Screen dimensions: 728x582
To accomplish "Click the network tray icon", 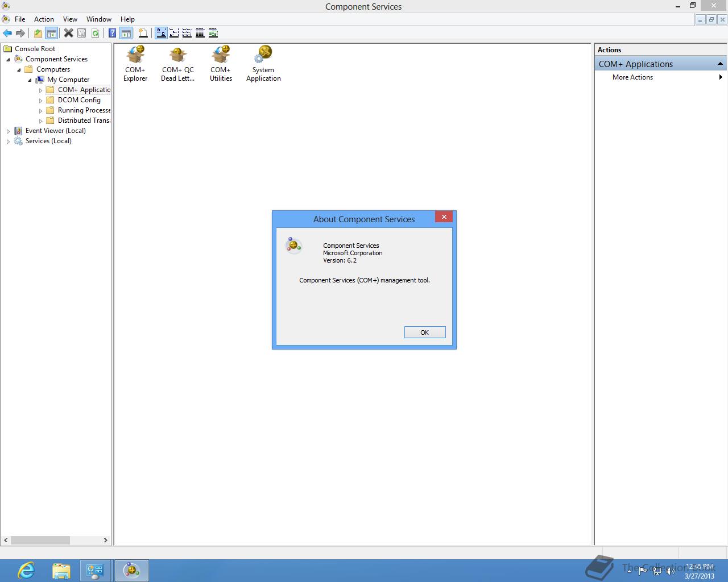I will [x=657, y=571].
